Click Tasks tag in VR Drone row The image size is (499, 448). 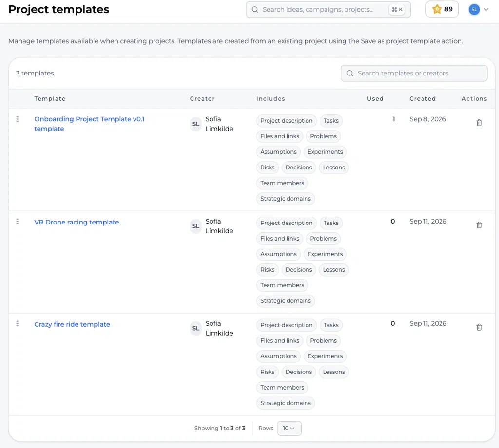tap(331, 223)
